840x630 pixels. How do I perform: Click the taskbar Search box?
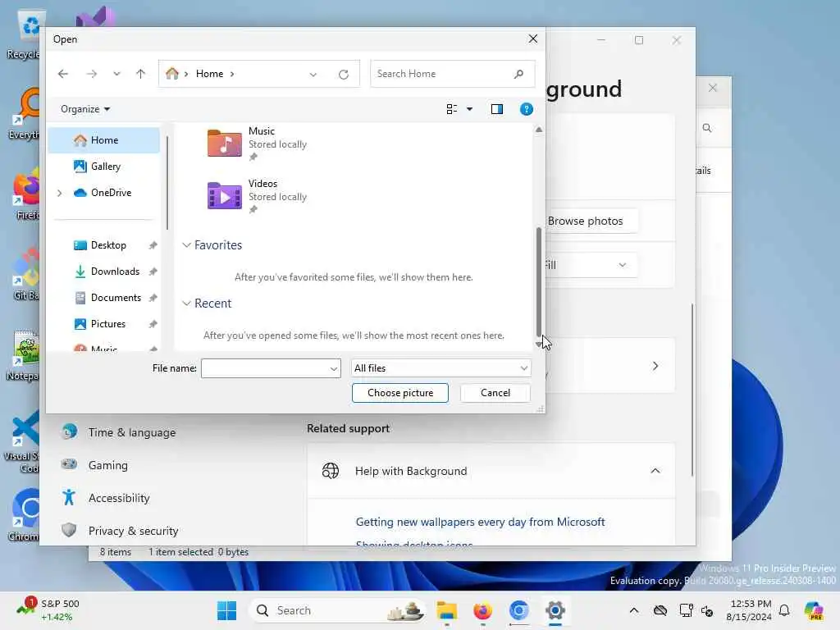click(x=339, y=610)
